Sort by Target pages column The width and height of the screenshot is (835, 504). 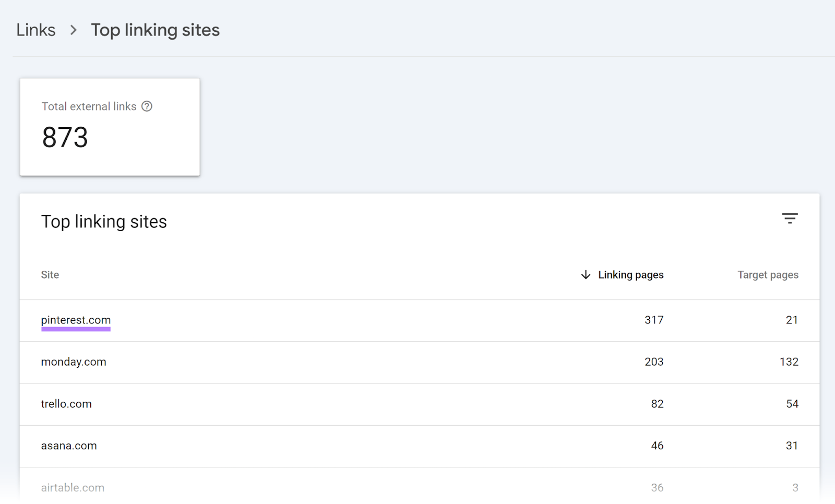tap(768, 275)
